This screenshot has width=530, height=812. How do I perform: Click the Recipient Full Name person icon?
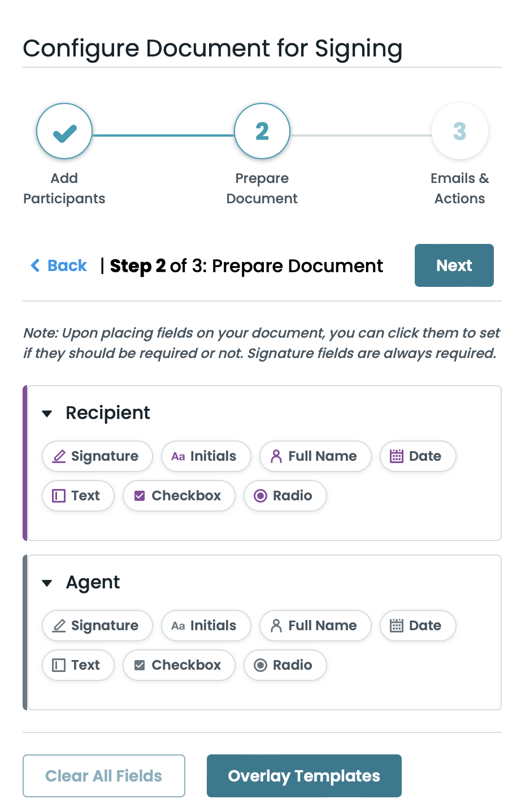[276, 456]
